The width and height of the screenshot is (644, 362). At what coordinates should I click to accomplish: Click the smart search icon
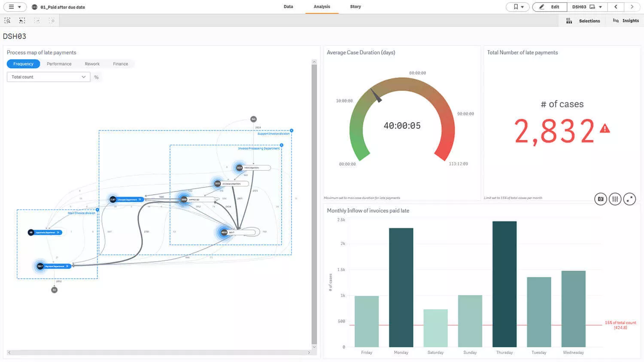point(7,21)
